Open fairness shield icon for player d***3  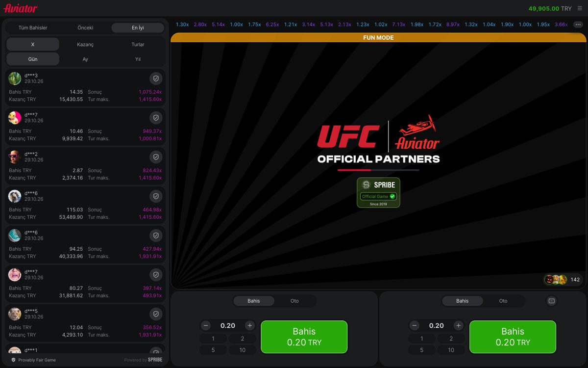[x=156, y=79]
